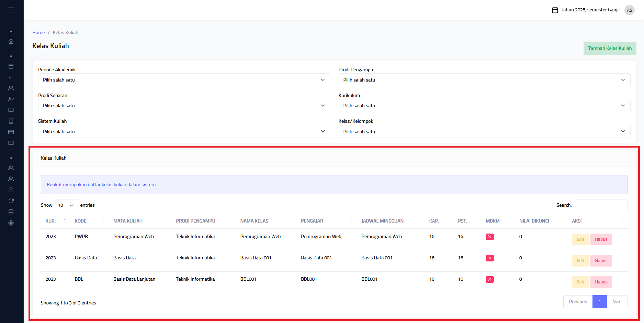644x323 pixels.
Task: Click the AS user avatar
Action: 629,10
